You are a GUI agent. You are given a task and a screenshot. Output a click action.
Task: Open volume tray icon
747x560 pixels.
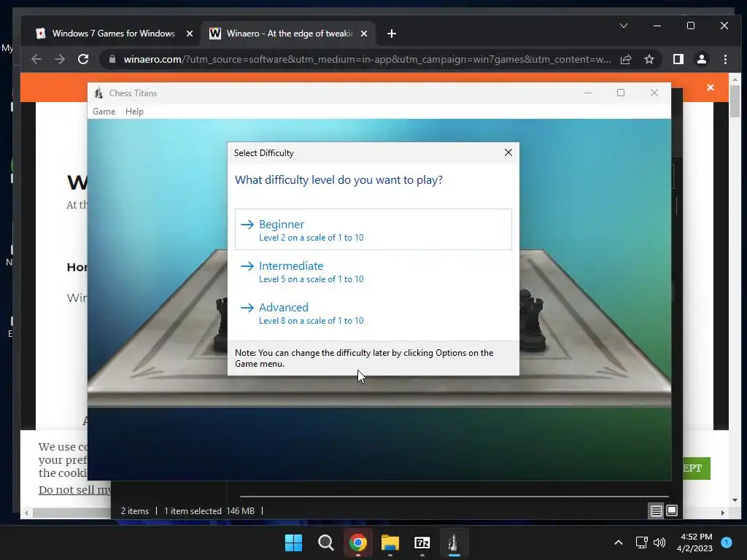coord(659,542)
